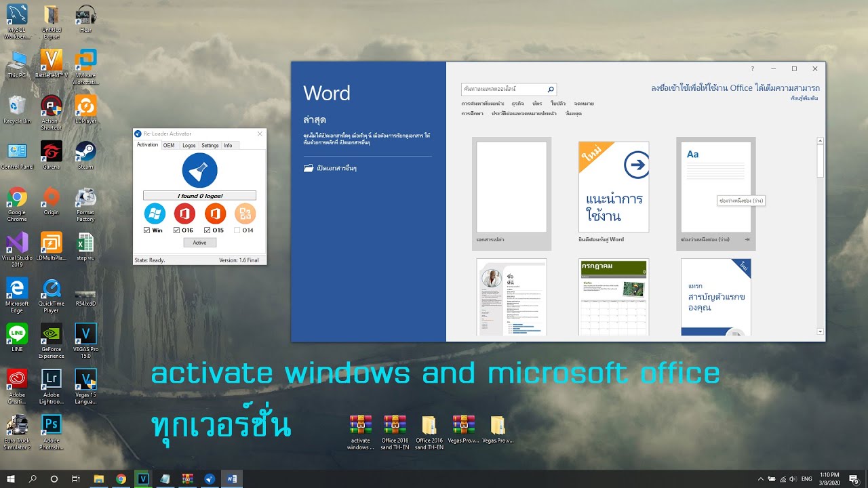Select the calendar template with green header
868x488 pixels.
(614, 297)
